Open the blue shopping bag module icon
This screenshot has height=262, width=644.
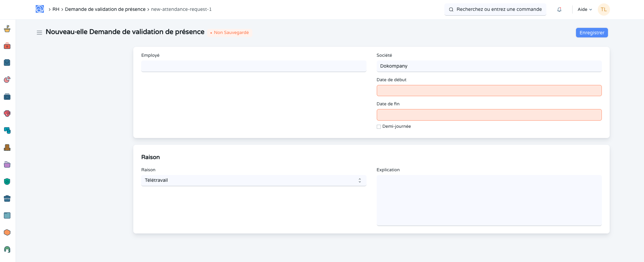pyautogui.click(x=7, y=63)
